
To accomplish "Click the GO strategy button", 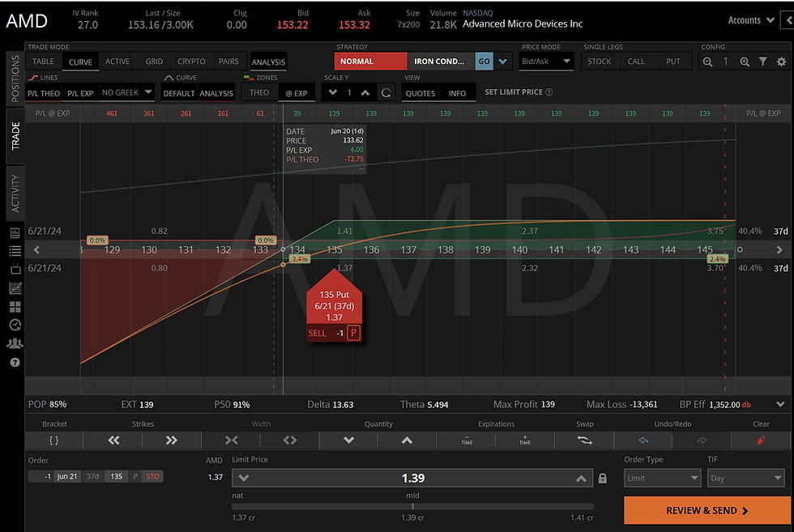I will (485, 62).
